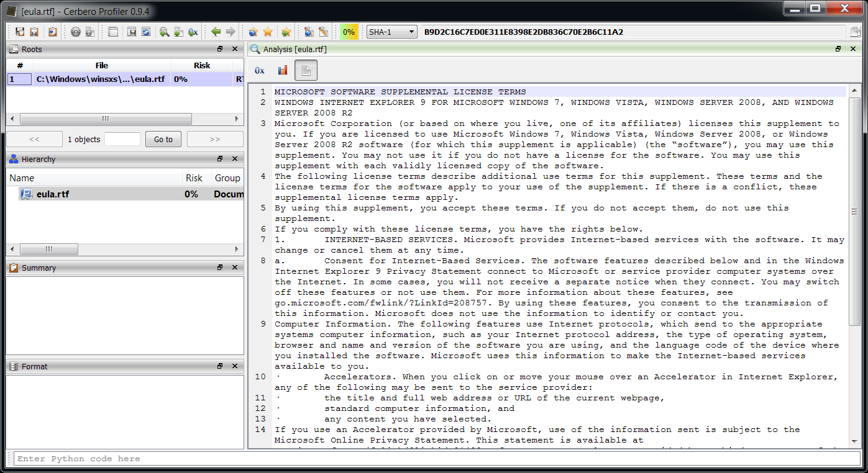This screenshot has height=473, width=868.
Task: Close the Format panel
Action: coord(235,366)
